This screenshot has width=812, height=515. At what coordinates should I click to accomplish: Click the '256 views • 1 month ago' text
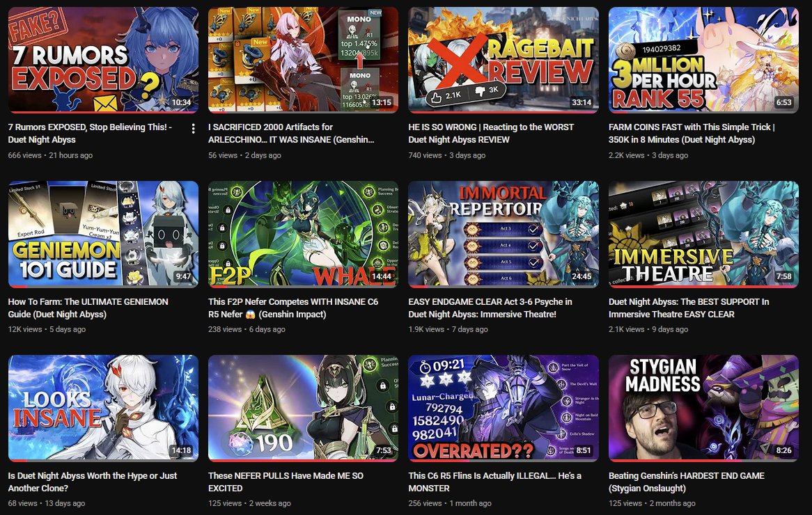[x=449, y=502]
